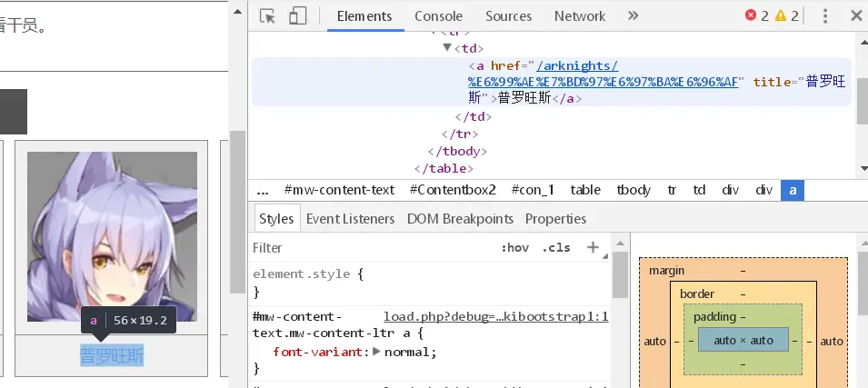This screenshot has width=868, height=388.
Task: Toggle the .cls class editor
Action: (x=555, y=247)
